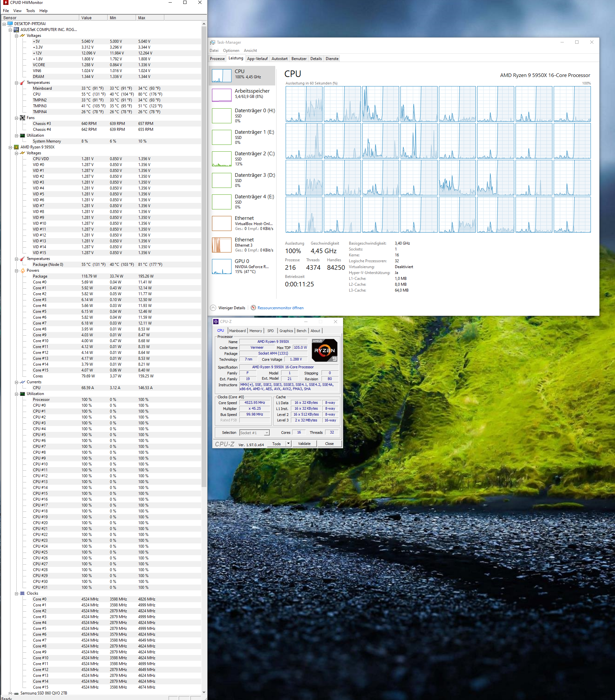Click the drive icon beside Samsung SSD 860 QVO 2TB
615x700 pixels.
[x=16, y=693]
